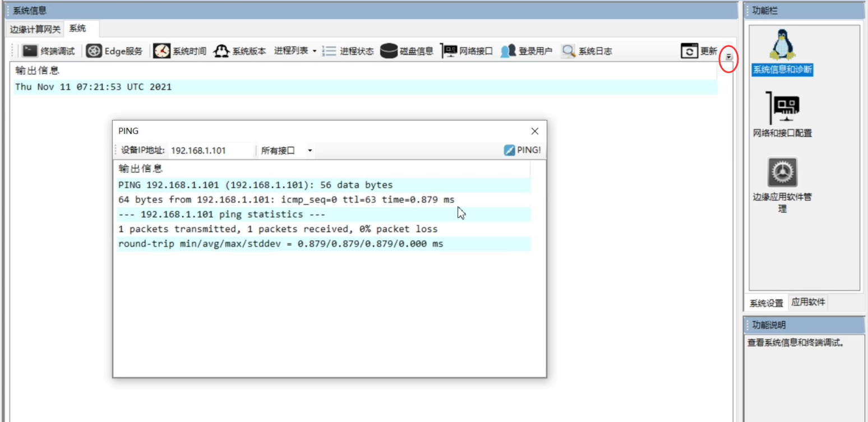Viewport: 868px width, 422px height.
Task: Select the '1 packets transmitted' row
Action: tap(324, 229)
